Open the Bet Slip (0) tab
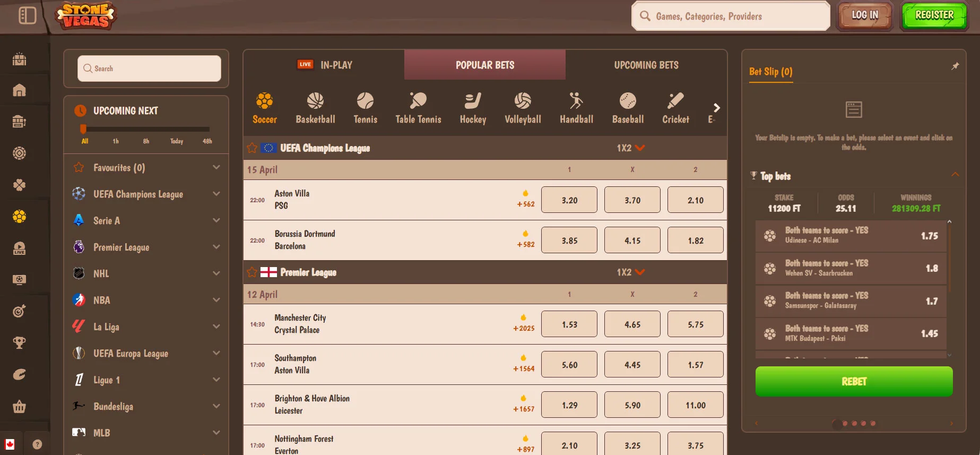The width and height of the screenshot is (980, 455). [771, 72]
